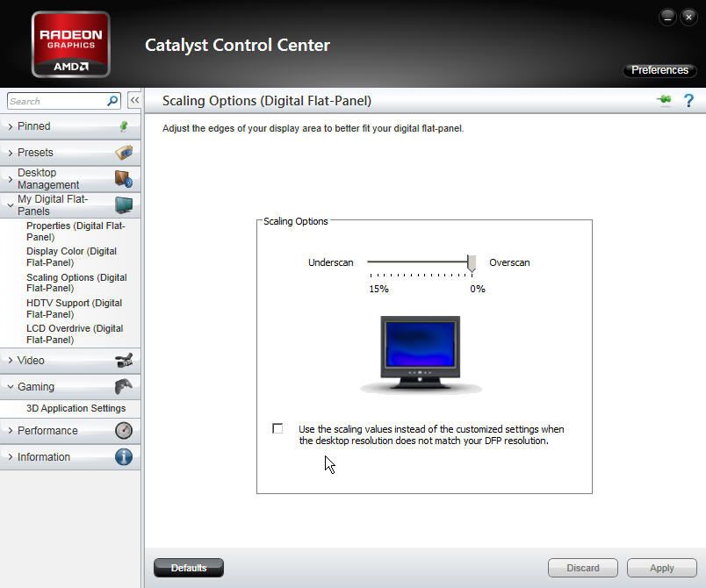
Task: Open help with the question mark icon
Action: click(x=688, y=100)
